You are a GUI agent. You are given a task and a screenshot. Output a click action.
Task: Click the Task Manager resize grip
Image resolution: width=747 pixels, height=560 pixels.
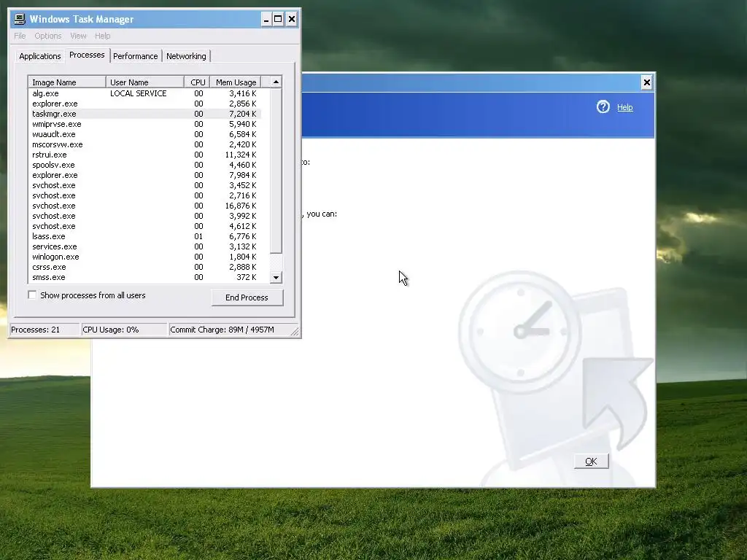point(295,331)
